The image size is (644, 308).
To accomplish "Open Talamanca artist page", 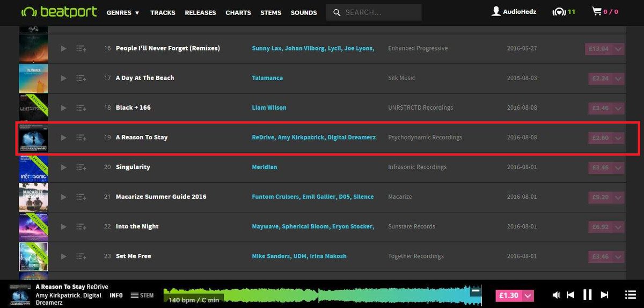I will click(267, 78).
